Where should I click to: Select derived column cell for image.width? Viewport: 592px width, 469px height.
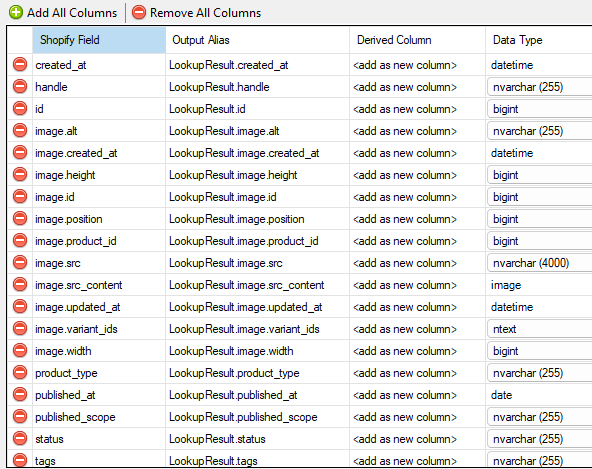[418, 351]
